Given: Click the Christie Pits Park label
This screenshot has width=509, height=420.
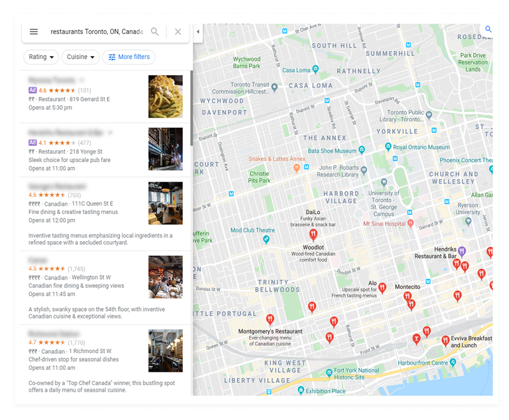Looking at the screenshot, I should pos(259,177).
